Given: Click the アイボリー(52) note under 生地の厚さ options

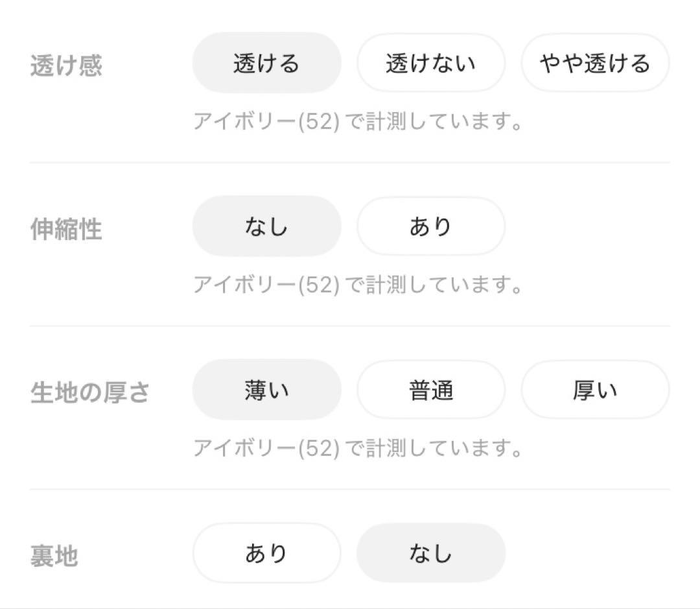Looking at the screenshot, I should point(358,448).
